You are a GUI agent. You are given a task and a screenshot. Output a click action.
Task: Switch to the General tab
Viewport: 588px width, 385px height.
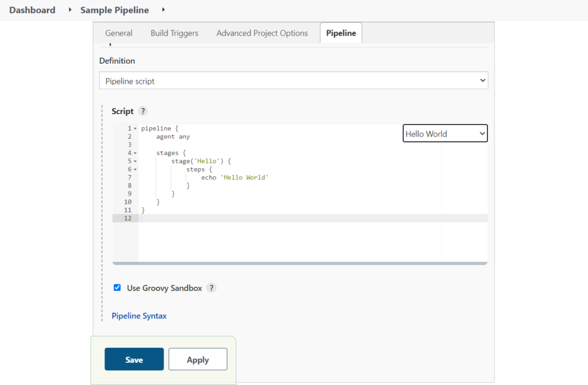pyautogui.click(x=119, y=33)
